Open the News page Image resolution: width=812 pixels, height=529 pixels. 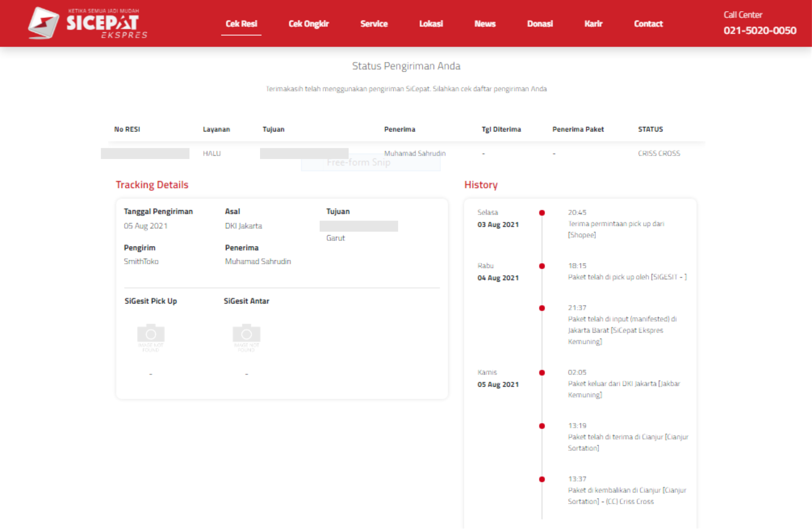coord(485,24)
